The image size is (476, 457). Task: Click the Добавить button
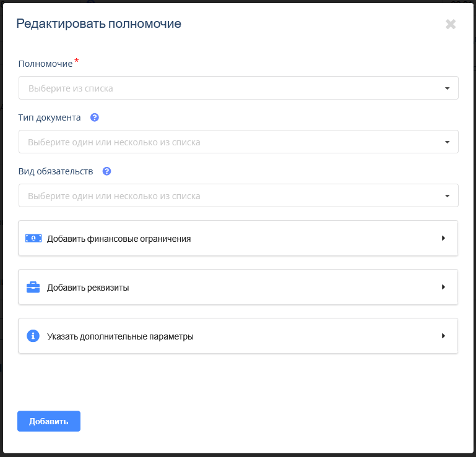pyautogui.click(x=49, y=421)
